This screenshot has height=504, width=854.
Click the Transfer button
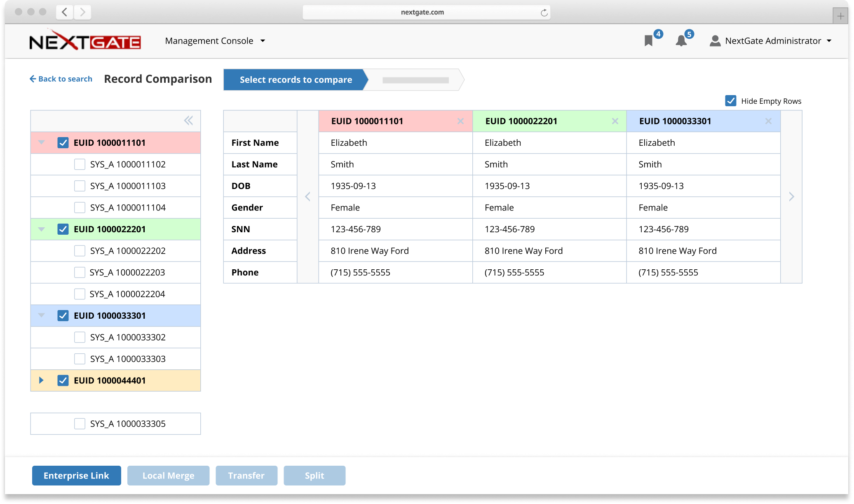pos(246,476)
